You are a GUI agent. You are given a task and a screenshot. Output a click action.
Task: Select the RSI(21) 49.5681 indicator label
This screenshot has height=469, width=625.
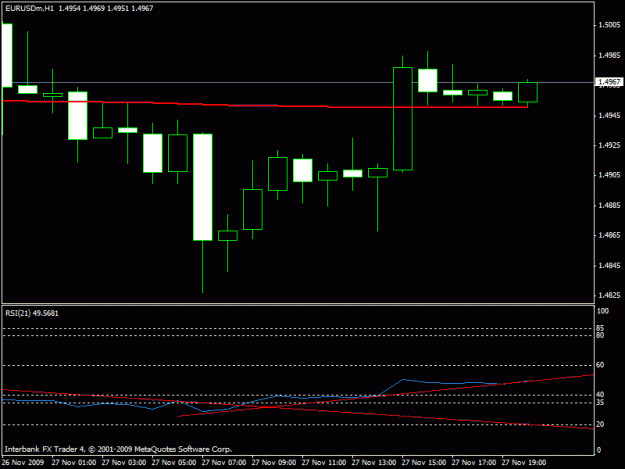coord(32,314)
